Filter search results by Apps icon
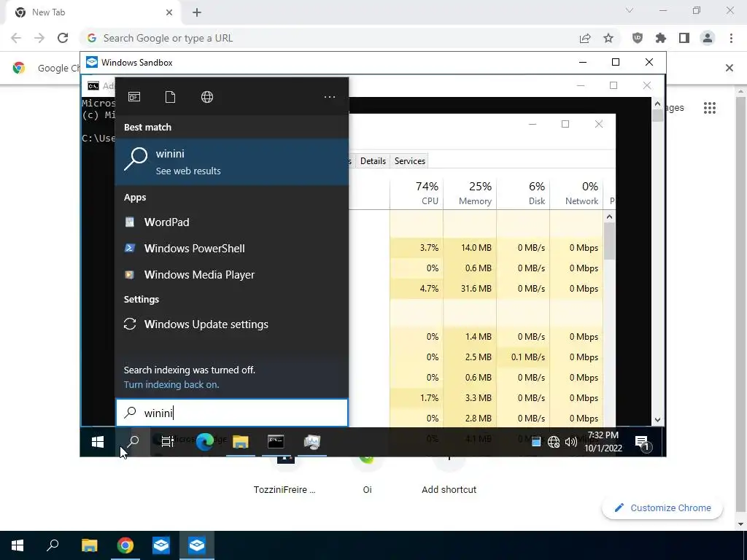747x560 pixels. (134, 97)
